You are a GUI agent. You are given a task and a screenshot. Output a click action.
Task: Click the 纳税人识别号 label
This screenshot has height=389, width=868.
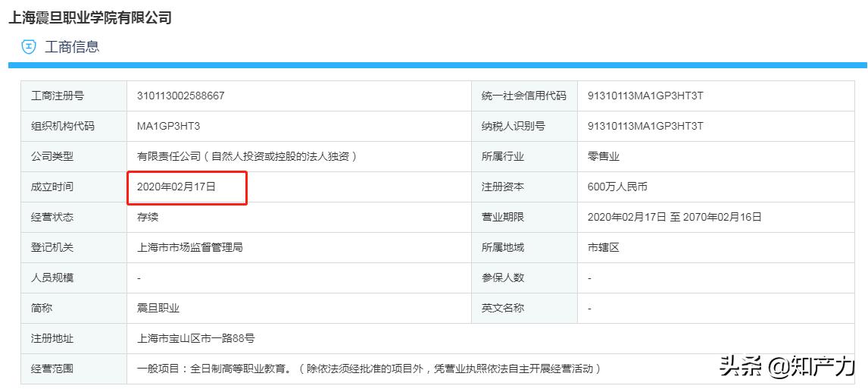click(x=514, y=127)
